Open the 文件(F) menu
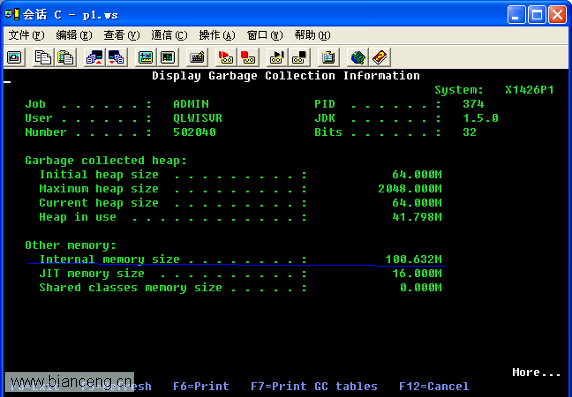The image size is (572, 397). tap(26, 35)
